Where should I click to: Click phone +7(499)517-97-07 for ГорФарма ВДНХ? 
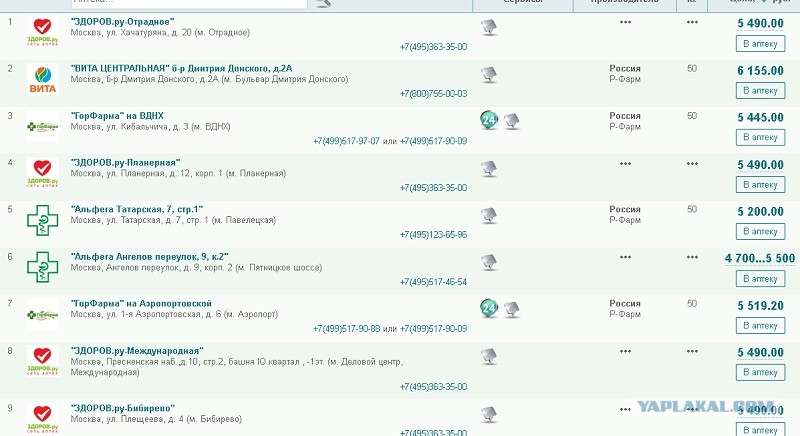pyautogui.click(x=346, y=141)
